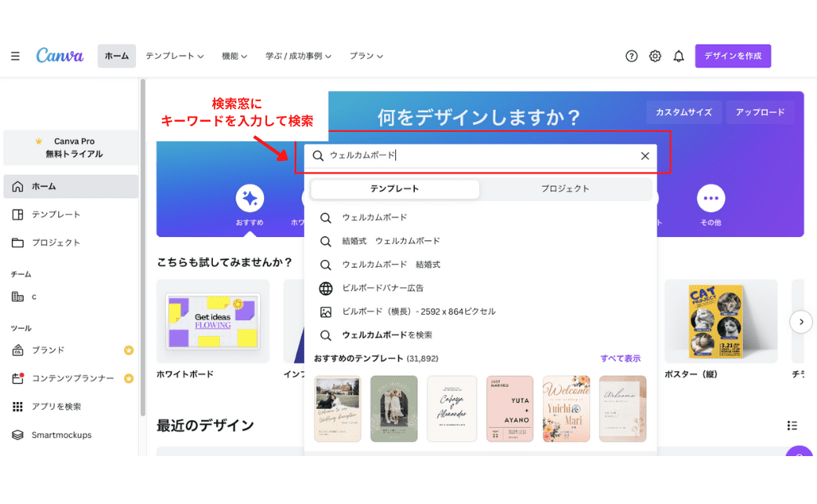Click the デザインを作成 button
Screen dimensions: 817x504
[732, 57]
